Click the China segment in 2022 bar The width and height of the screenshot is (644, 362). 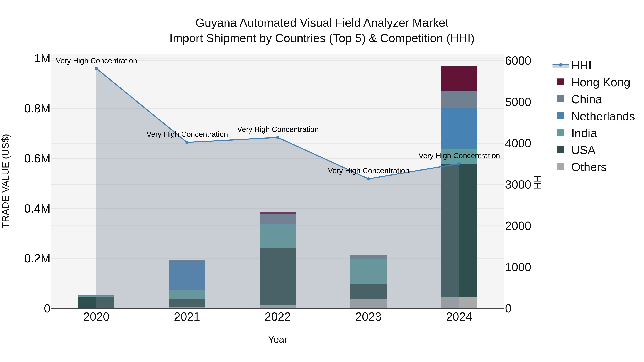click(277, 219)
